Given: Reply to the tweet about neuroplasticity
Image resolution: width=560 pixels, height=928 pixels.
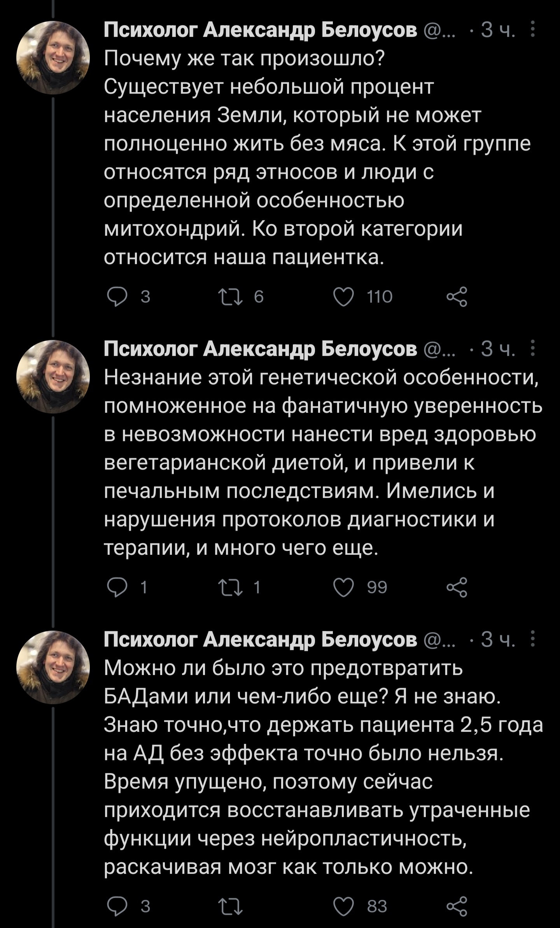Looking at the screenshot, I should click(117, 906).
